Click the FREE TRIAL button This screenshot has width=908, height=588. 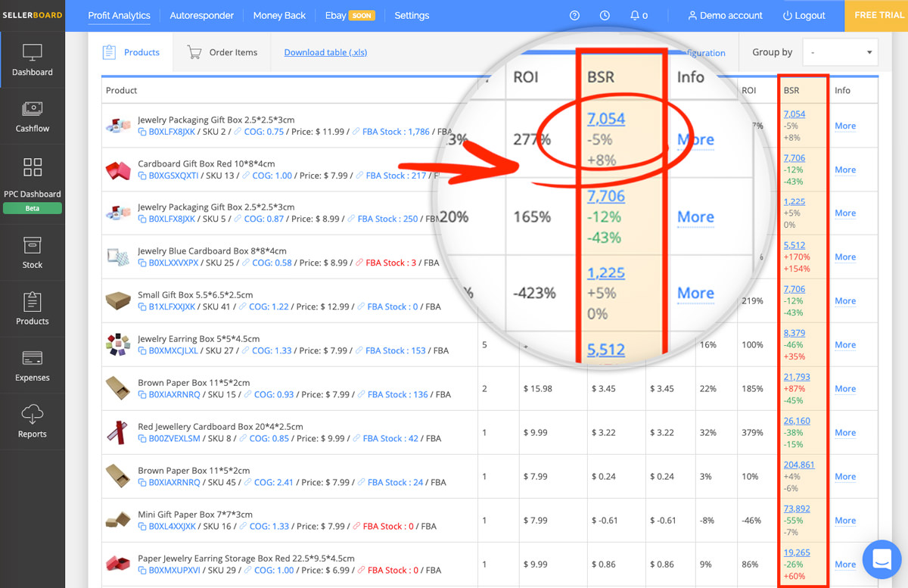tap(878, 15)
